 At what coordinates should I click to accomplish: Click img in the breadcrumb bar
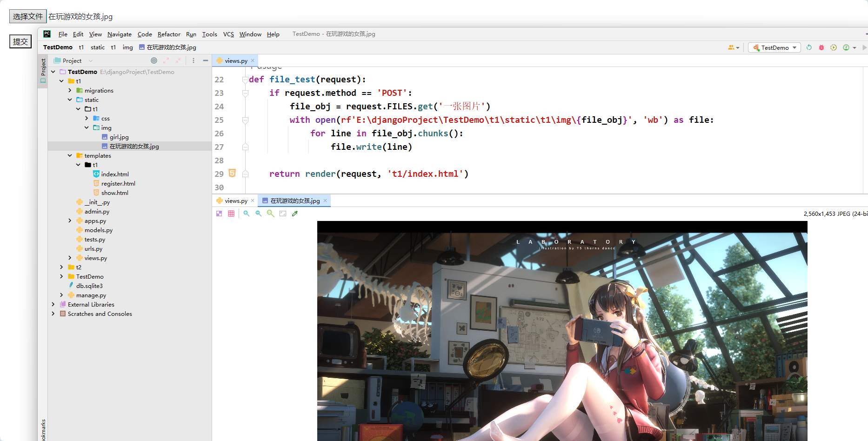[x=127, y=47]
